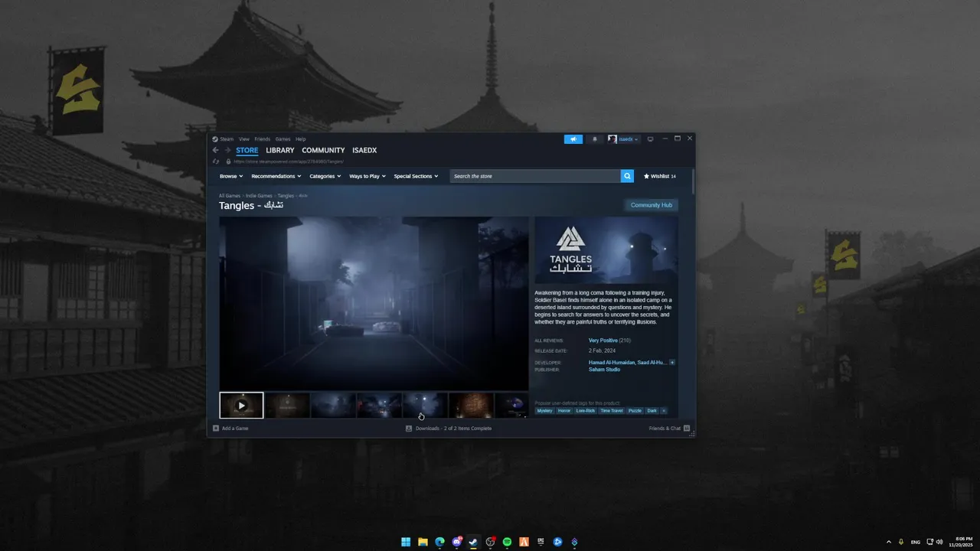Select the STORE tab
This screenshot has width=980, height=551.
(247, 151)
